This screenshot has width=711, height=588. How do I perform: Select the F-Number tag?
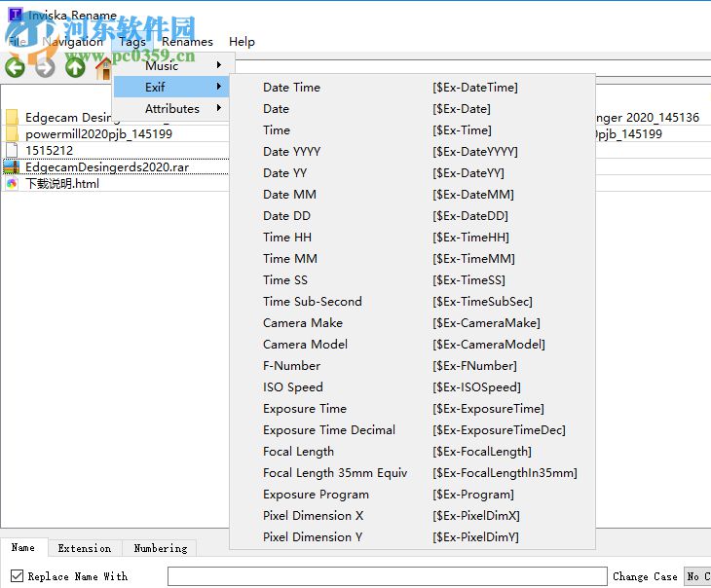click(412, 366)
